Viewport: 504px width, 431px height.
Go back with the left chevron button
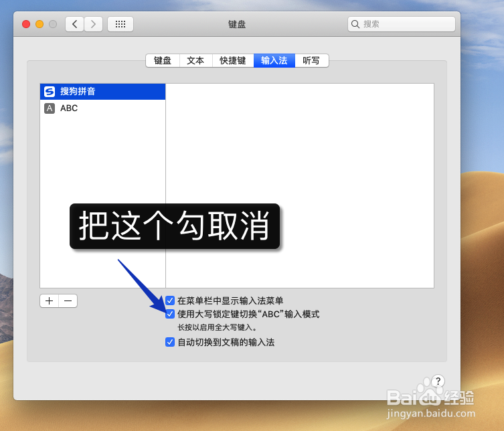point(74,24)
